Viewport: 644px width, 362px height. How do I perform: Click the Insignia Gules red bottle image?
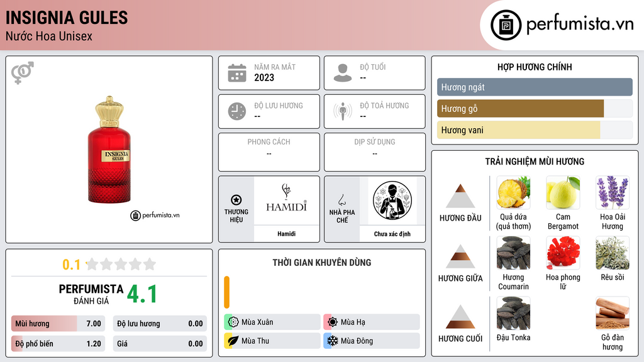coord(109,150)
